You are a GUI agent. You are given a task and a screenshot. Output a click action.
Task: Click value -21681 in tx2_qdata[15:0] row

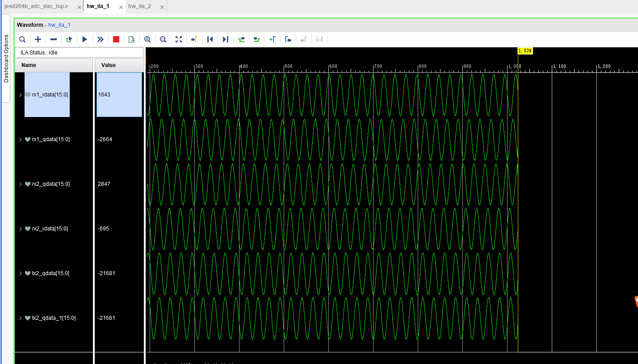coord(106,273)
